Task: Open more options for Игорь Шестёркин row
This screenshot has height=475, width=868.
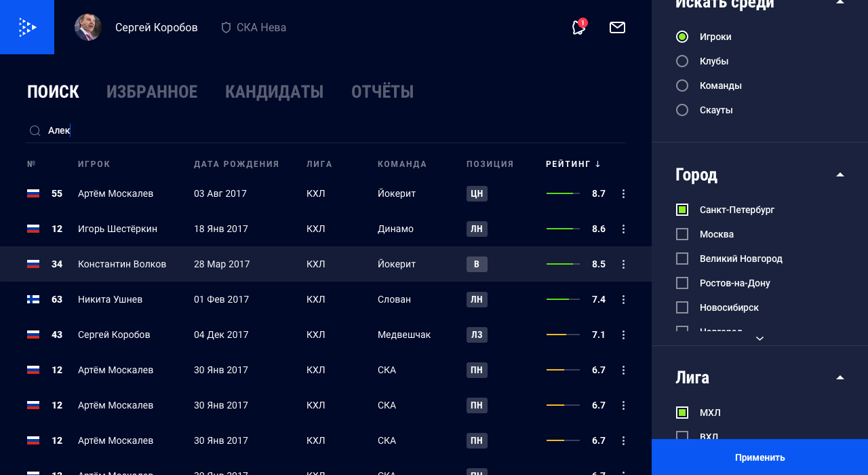Action: pos(623,229)
